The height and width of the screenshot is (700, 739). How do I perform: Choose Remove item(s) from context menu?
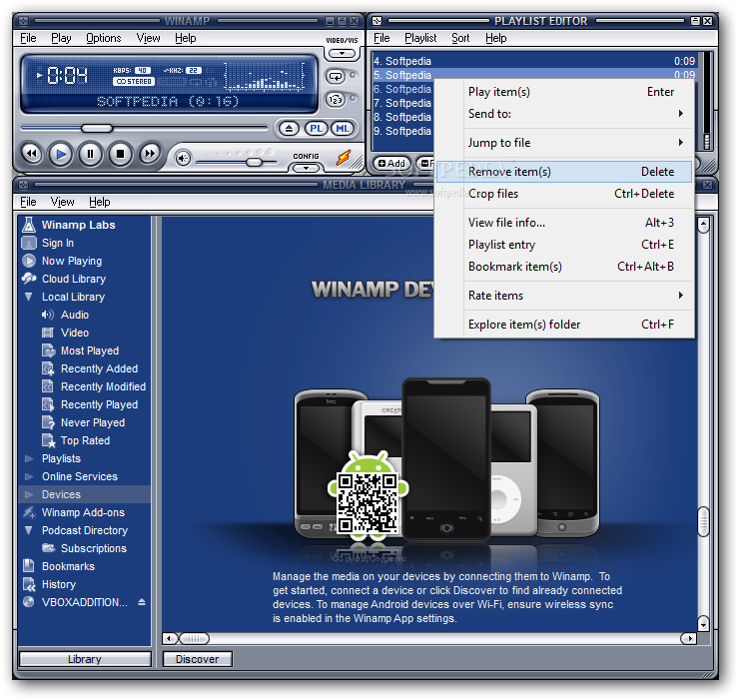pos(564,172)
